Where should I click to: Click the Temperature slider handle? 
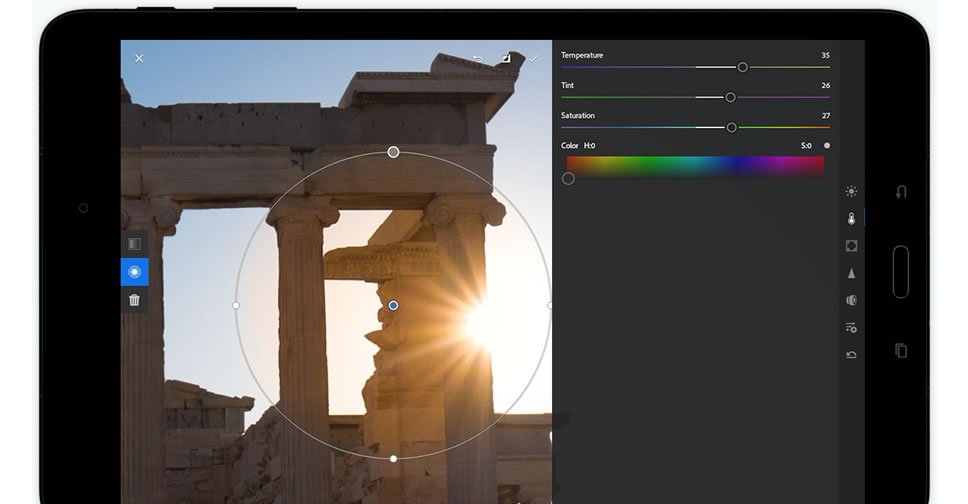click(x=743, y=67)
